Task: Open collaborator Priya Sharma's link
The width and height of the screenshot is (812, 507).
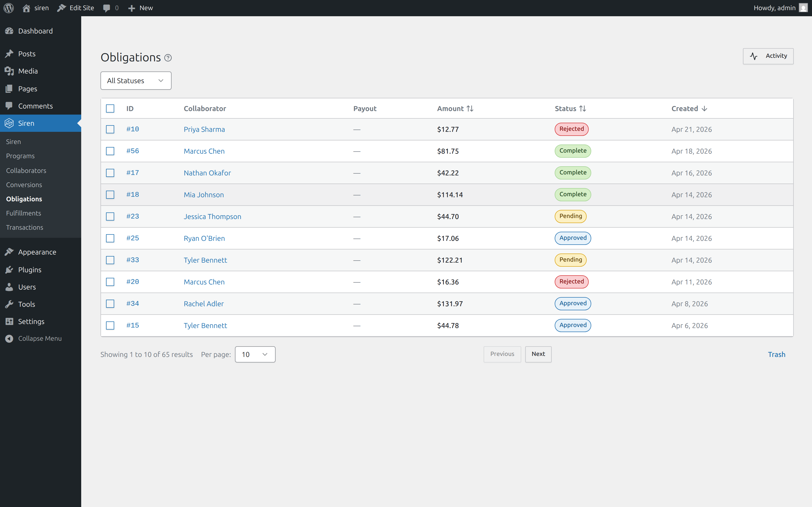Action: 204,129
